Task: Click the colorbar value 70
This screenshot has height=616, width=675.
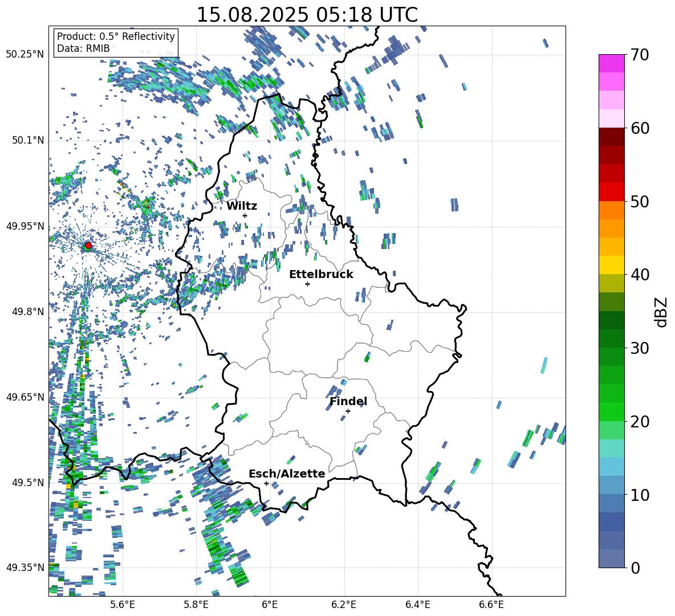Action: pos(640,55)
